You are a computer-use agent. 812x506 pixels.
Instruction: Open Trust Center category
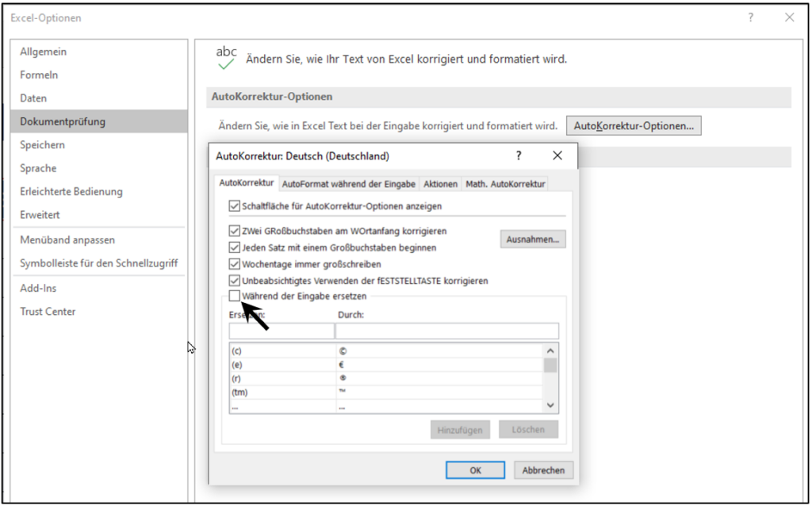pos(99,312)
